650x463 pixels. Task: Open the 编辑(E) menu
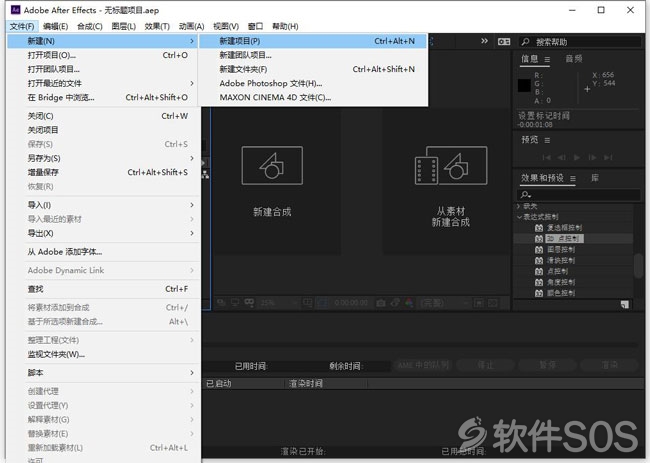click(56, 27)
